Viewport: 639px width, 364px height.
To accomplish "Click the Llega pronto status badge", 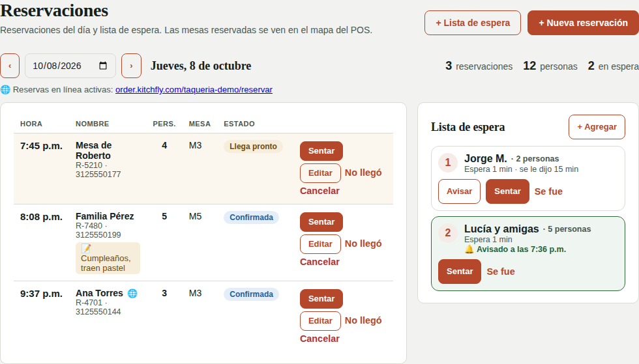I will (253, 147).
